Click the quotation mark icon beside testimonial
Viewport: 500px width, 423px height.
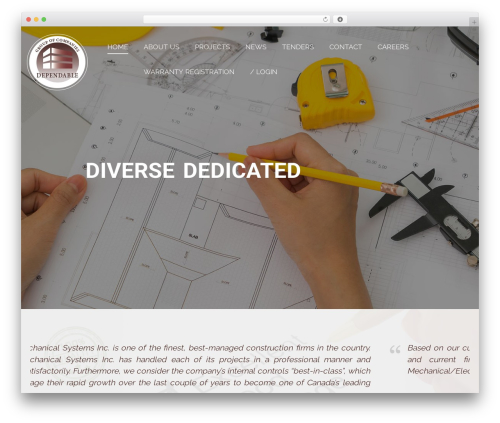[x=395, y=349]
